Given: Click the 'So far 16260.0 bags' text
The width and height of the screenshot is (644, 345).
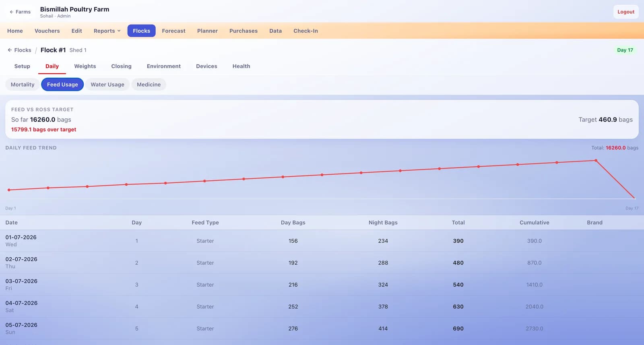Looking at the screenshot, I should (x=41, y=120).
